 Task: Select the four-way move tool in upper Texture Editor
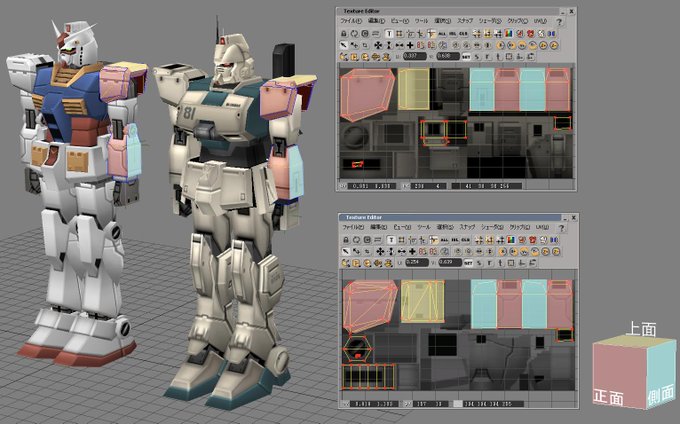378,45
